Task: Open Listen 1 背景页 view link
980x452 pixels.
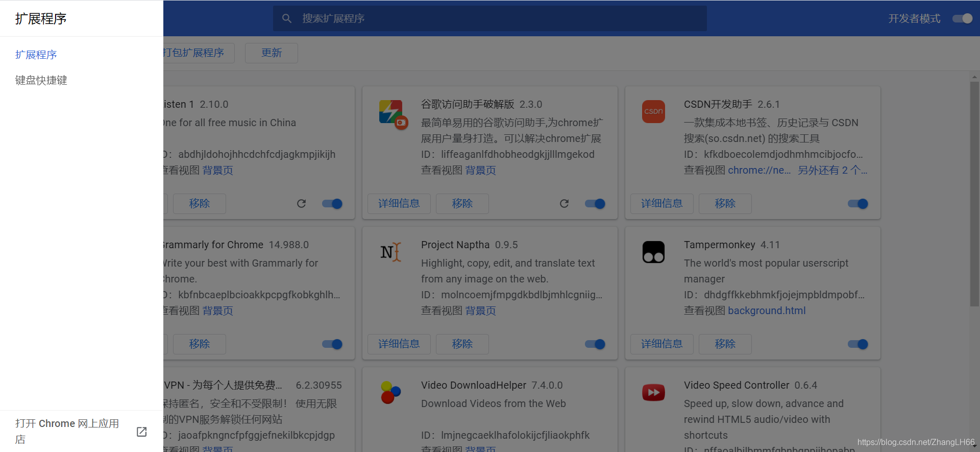Action: click(218, 171)
